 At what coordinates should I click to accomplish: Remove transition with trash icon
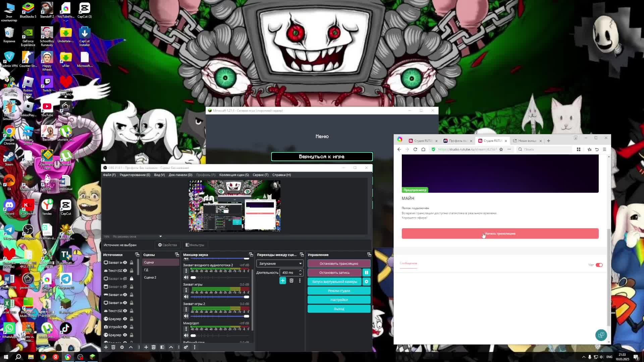(x=291, y=281)
